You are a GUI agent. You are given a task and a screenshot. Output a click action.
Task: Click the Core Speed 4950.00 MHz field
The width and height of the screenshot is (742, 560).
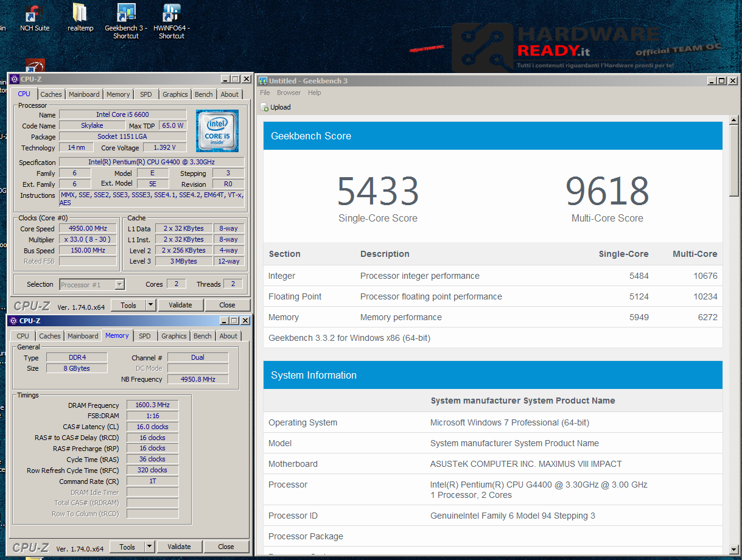tap(88, 229)
